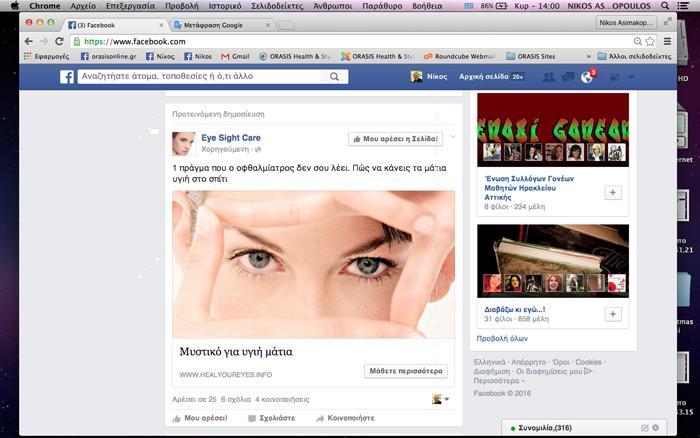Open Chrome hamburger menu

[x=667, y=42]
